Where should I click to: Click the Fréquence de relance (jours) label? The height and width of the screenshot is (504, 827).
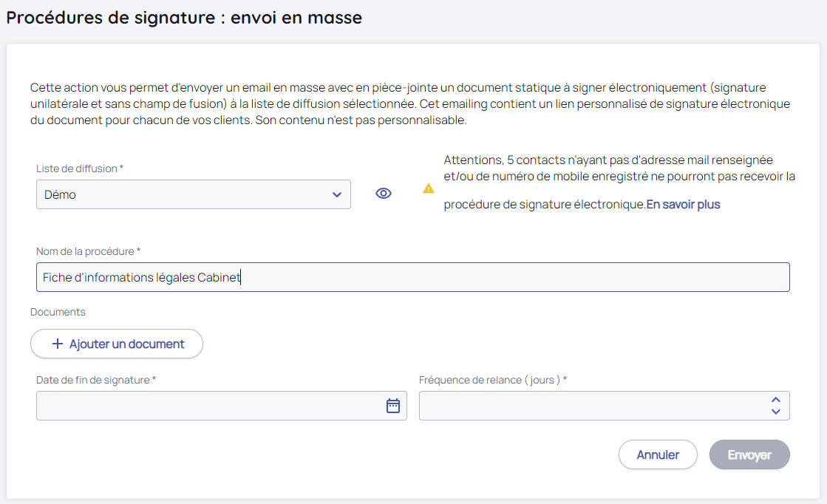pyautogui.click(x=492, y=380)
